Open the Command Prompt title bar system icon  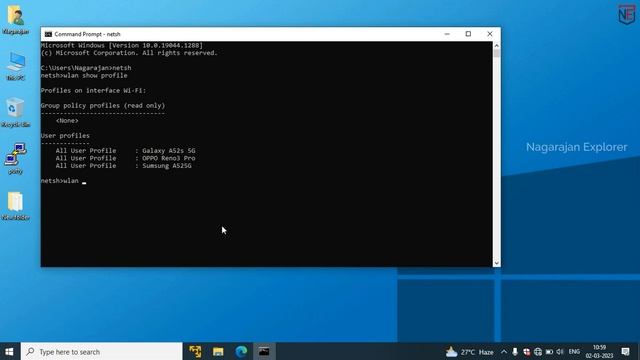click(48, 34)
